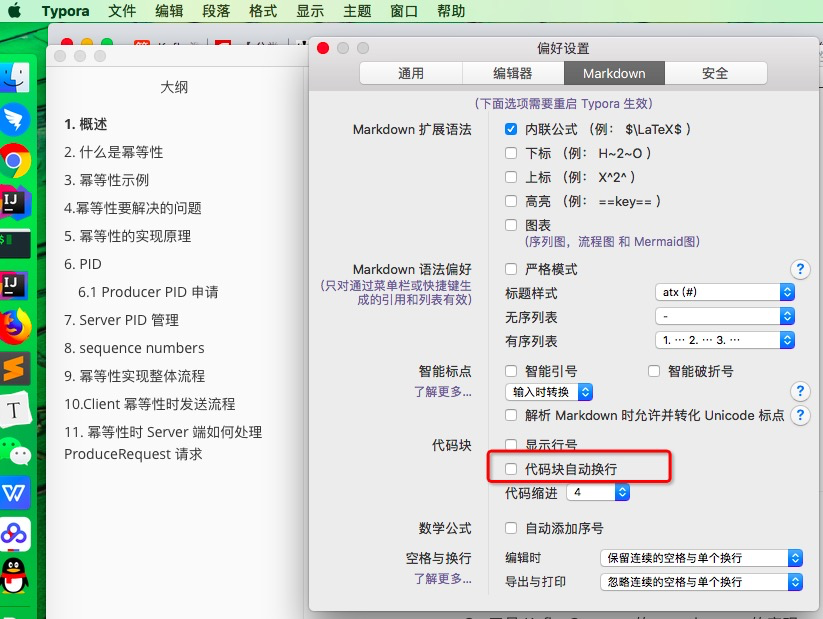Enable 智能引号 smart quotes
The image size is (823, 619).
point(511,371)
